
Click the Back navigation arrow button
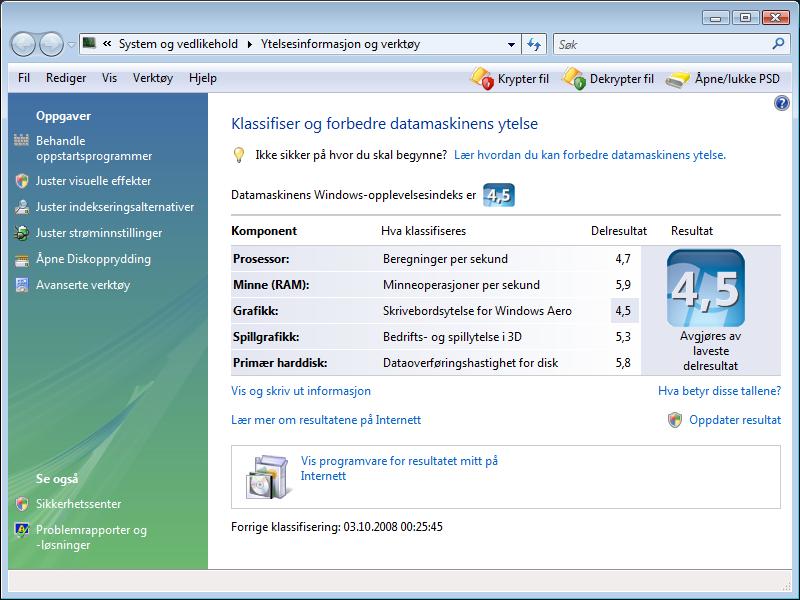(23, 44)
